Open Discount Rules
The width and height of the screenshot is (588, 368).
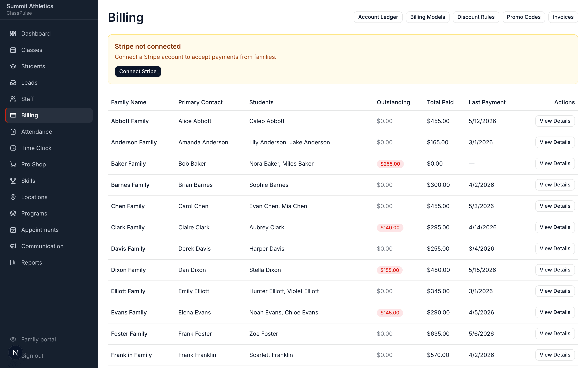coord(476,17)
